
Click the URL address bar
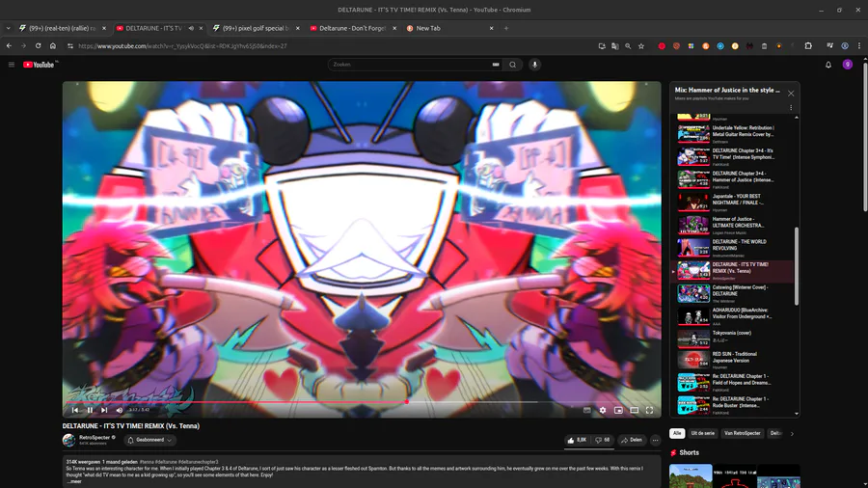pos(332,46)
